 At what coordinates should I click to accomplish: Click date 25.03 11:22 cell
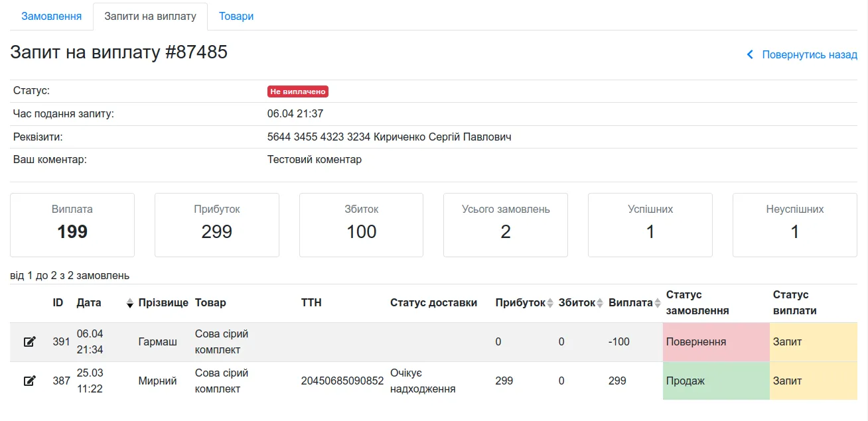[90, 381]
